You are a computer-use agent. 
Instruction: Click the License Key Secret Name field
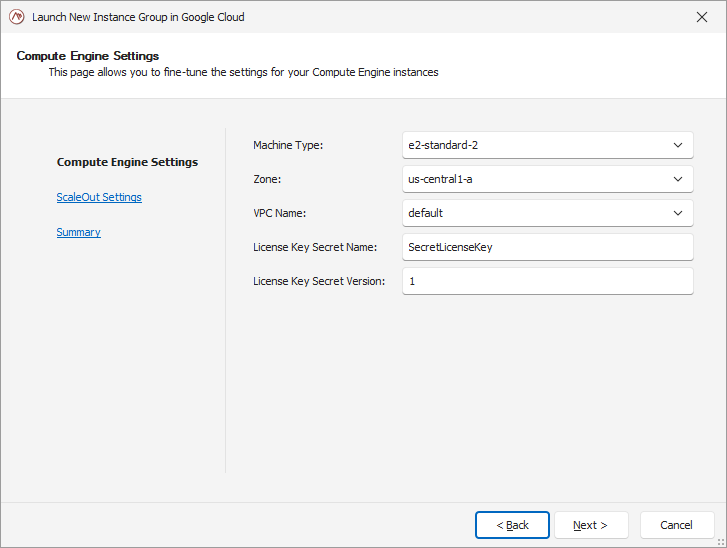pyautogui.click(x=548, y=247)
